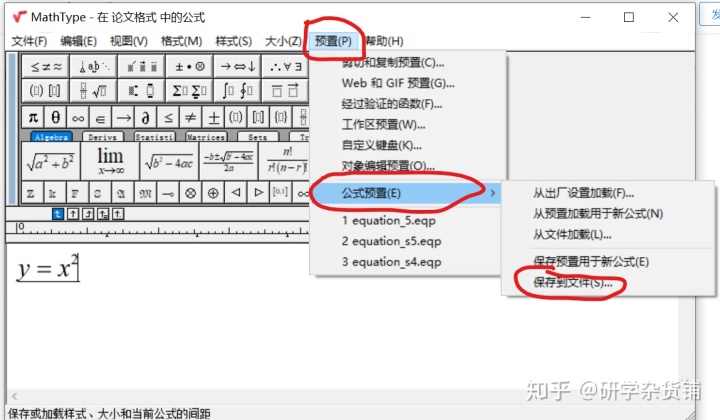The height and width of the screenshot is (420, 720).
Task: Insert the parentheses template in small bar
Action: [236, 118]
